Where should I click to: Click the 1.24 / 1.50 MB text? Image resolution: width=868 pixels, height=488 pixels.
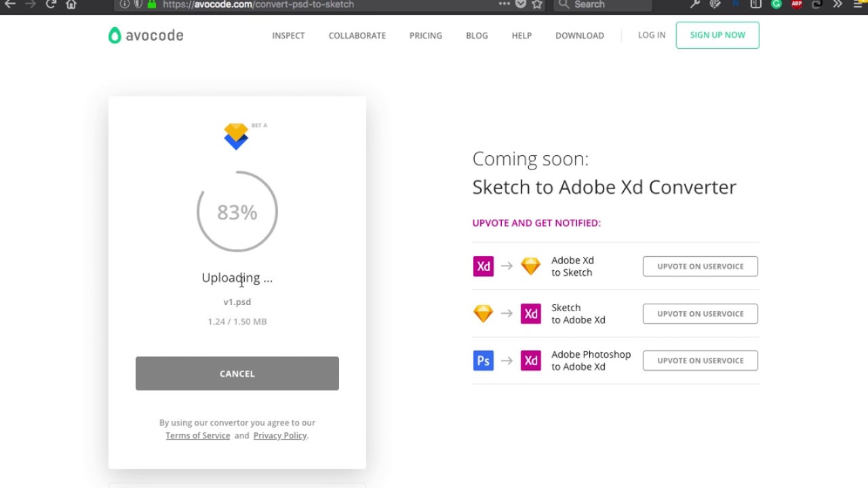pyautogui.click(x=237, y=322)
